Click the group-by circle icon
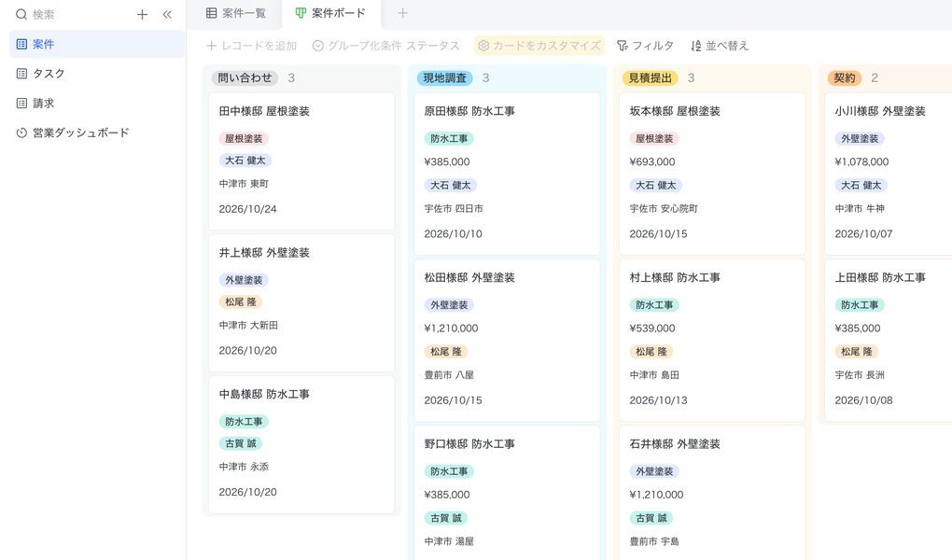This screenshot has width=952, height=560. [x=318, y=46]
